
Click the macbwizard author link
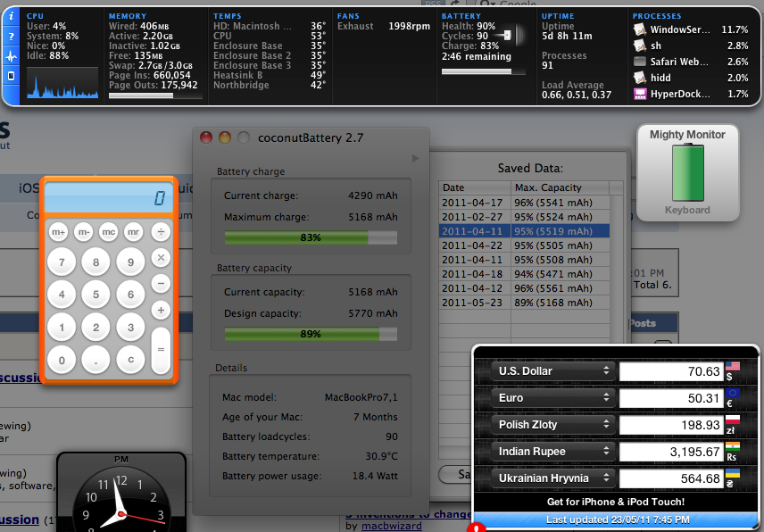click(391, 526)
